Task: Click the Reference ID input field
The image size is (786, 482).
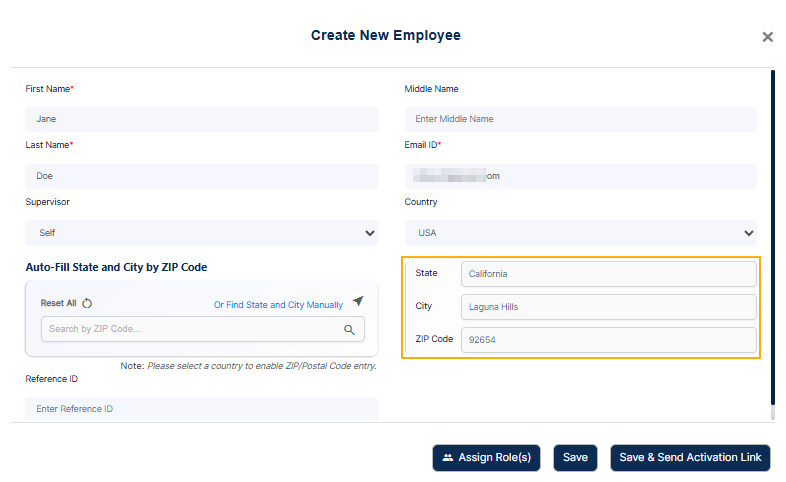Action: click(x=202, y=409)
